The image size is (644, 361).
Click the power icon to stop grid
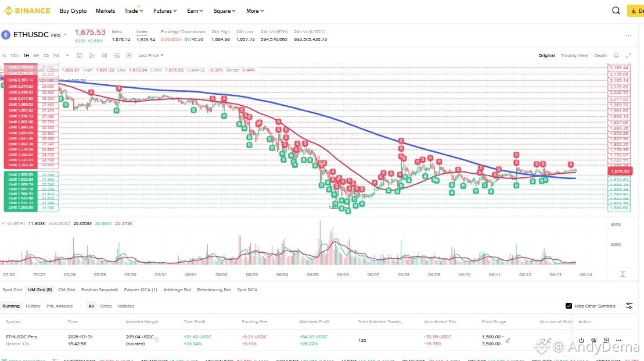pos(581,340)
